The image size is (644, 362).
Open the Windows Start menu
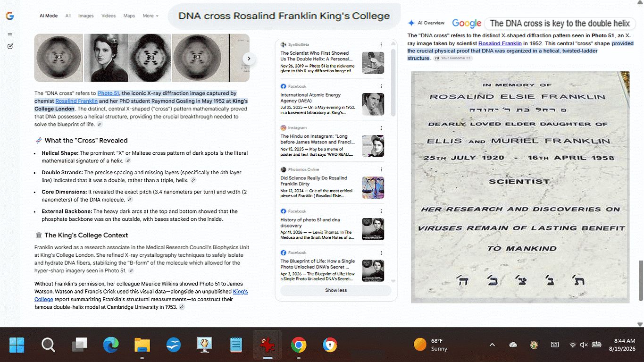(17, 345)
